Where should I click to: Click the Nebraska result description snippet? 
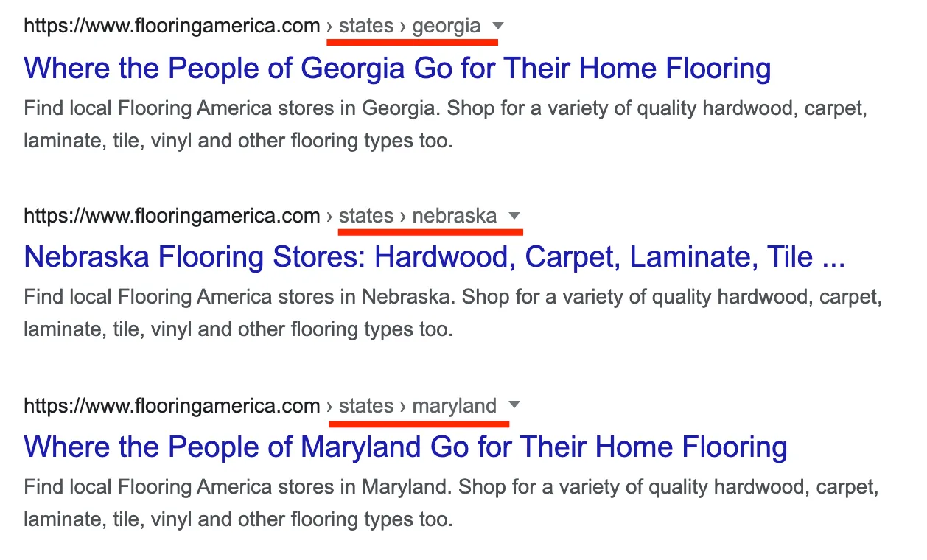pyautogui.click(x=452, y=313)
